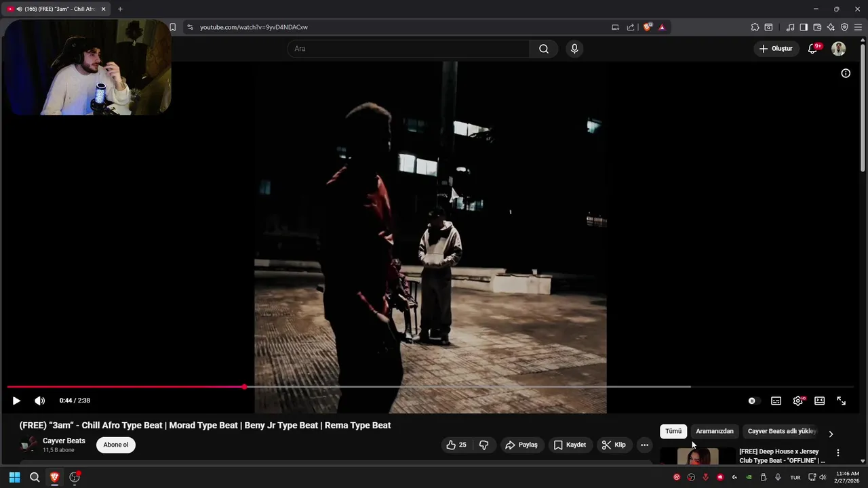
Task: Click the search magnifier button
Action: (x=544, y=49)
